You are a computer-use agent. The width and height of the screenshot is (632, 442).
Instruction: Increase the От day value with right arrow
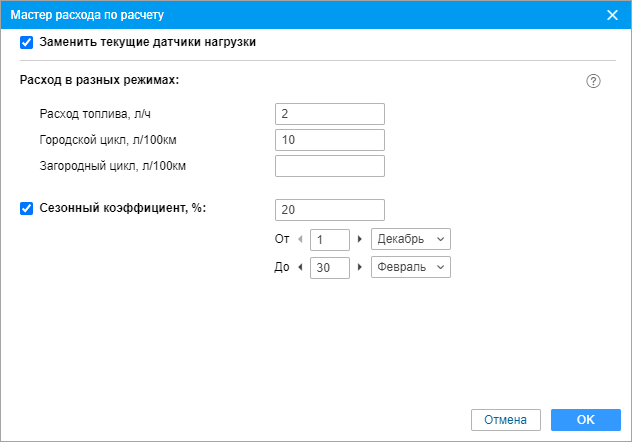tap(359, 240)
